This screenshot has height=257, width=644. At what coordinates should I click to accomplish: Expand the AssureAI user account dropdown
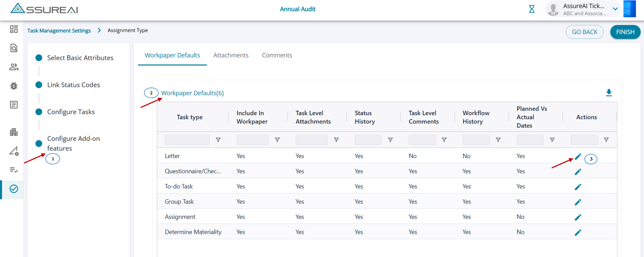point(615,9)
